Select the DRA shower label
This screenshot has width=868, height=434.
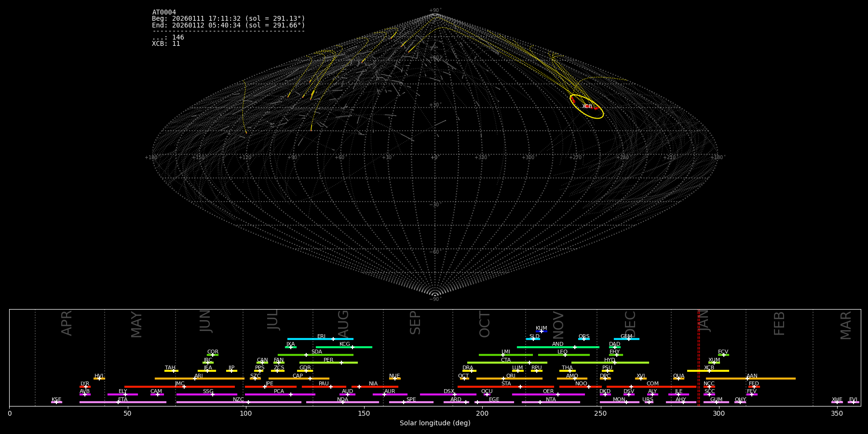pyautogui.click(x=468, y=368)
